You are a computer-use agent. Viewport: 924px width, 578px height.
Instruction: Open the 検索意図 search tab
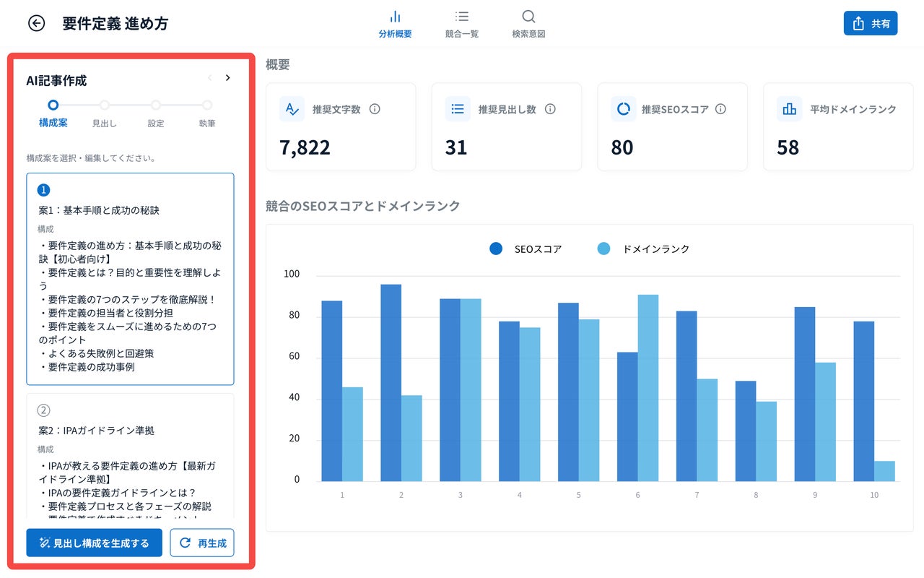528,24
